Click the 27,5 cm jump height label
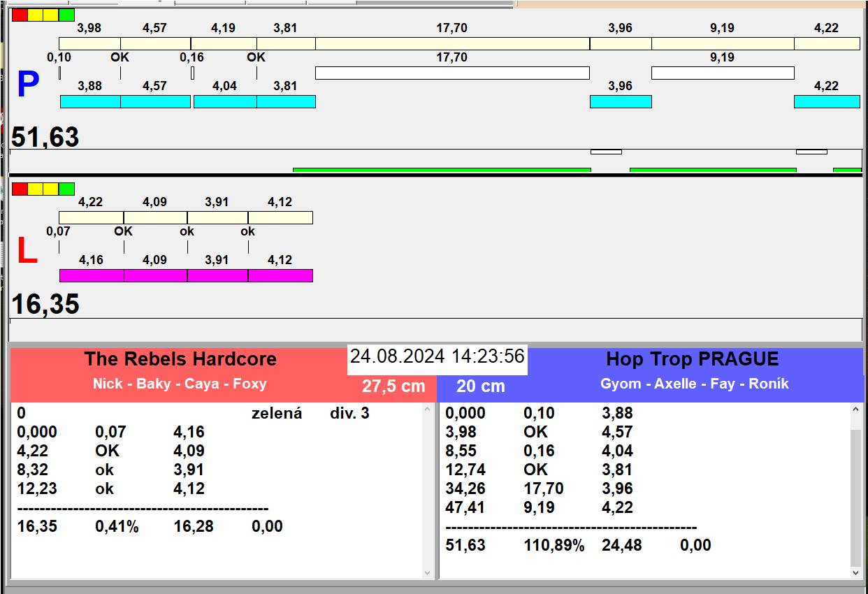Viewport: 868px width, 594px height. (393, 386)
